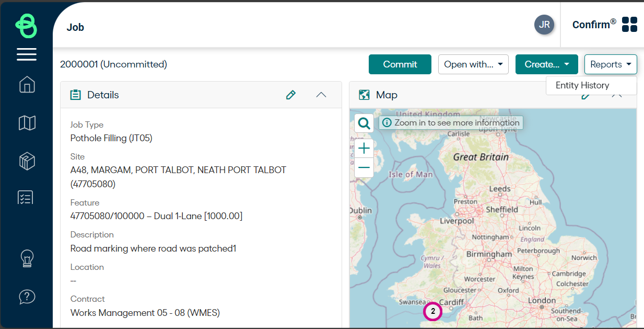The height and width of the screenshot is (329, 644).
Task: Click the hamburger menu in the sidebar
Action: point(26,54)
